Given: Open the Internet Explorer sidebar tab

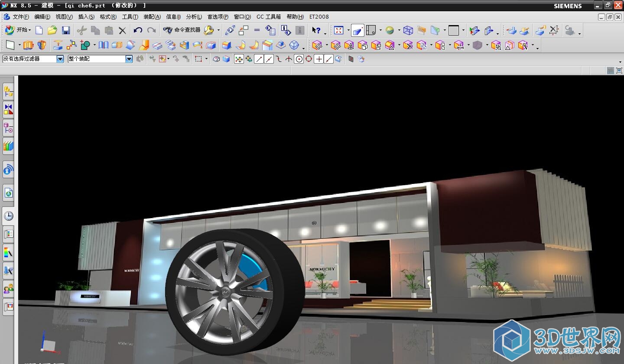Looking at the screenshot, I should pyautogui.click(x=8, y=193).
